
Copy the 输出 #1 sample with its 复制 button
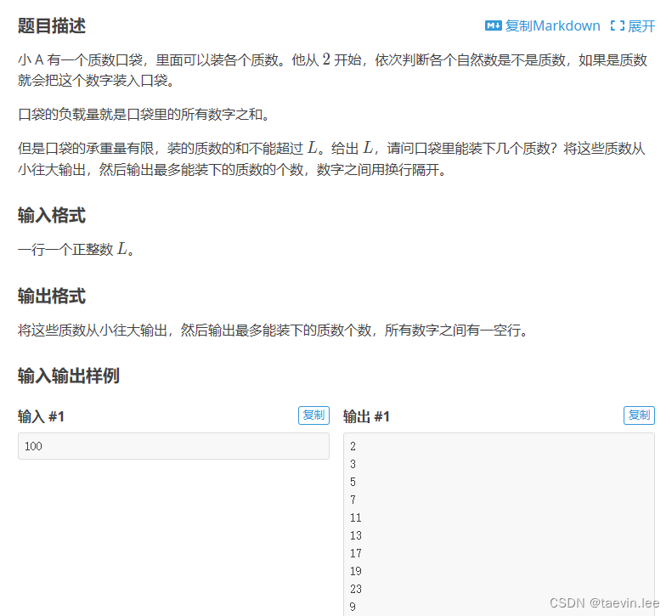(639, 415)
